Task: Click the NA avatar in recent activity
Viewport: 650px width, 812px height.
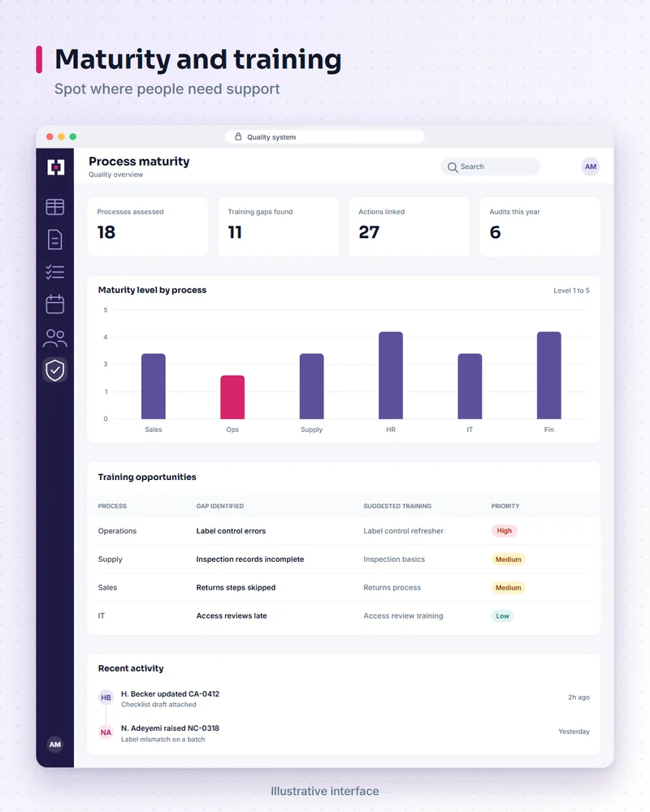Action: [x=106, y=732]
